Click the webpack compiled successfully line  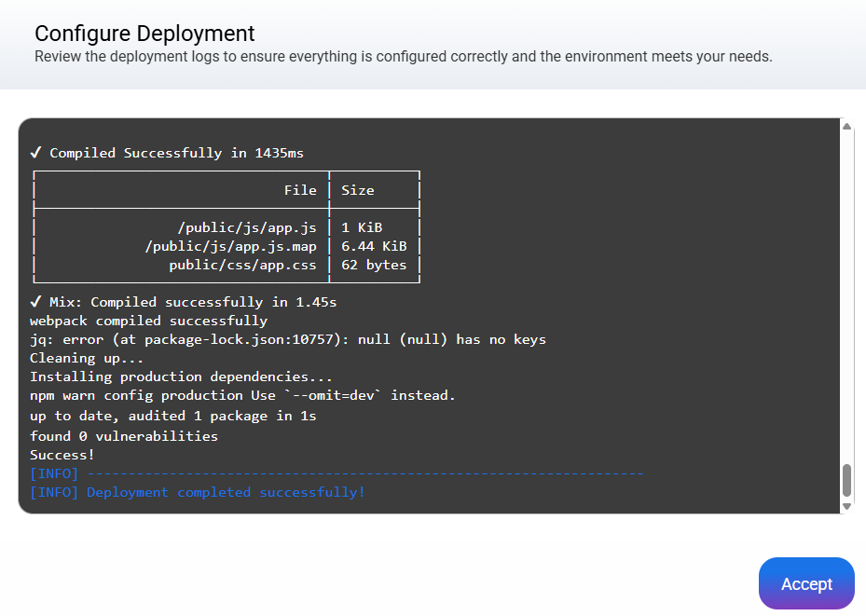[148, 321]
